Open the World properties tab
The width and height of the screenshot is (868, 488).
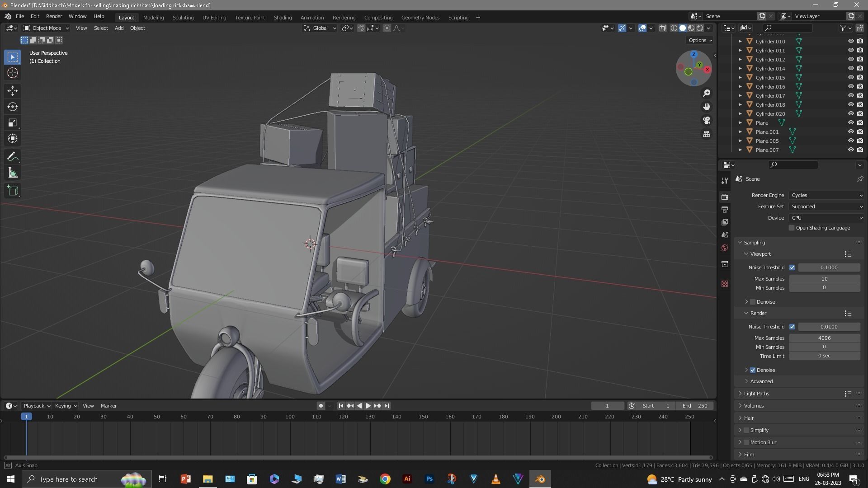(x=725, y=248)
